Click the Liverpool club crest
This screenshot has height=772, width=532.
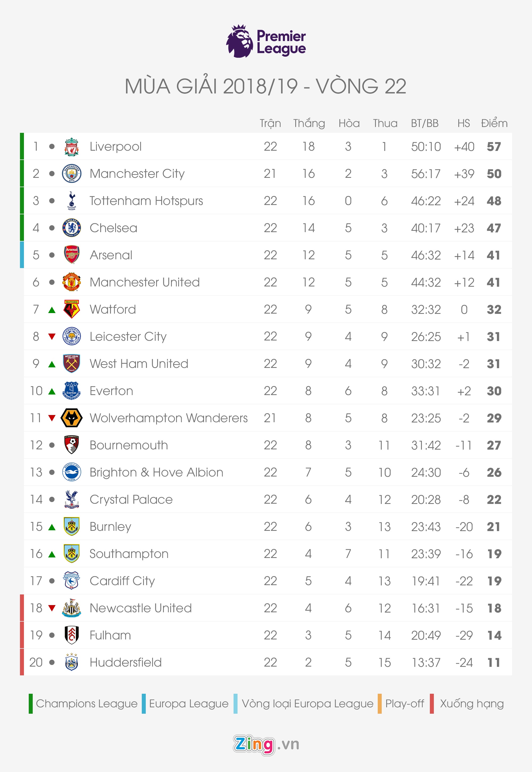(71, 146)
